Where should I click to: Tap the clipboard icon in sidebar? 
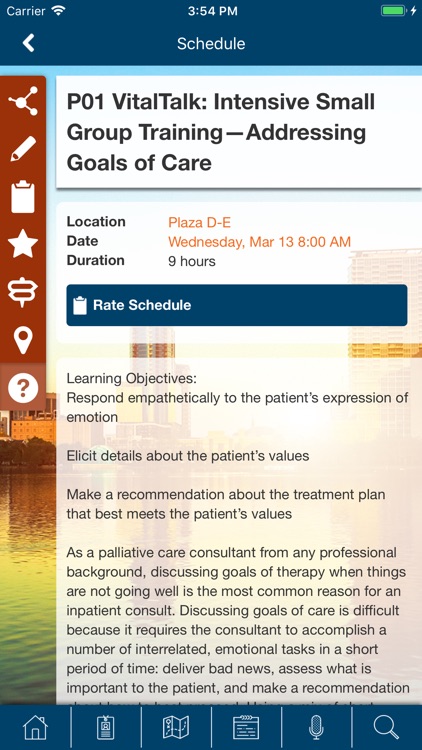23,197
